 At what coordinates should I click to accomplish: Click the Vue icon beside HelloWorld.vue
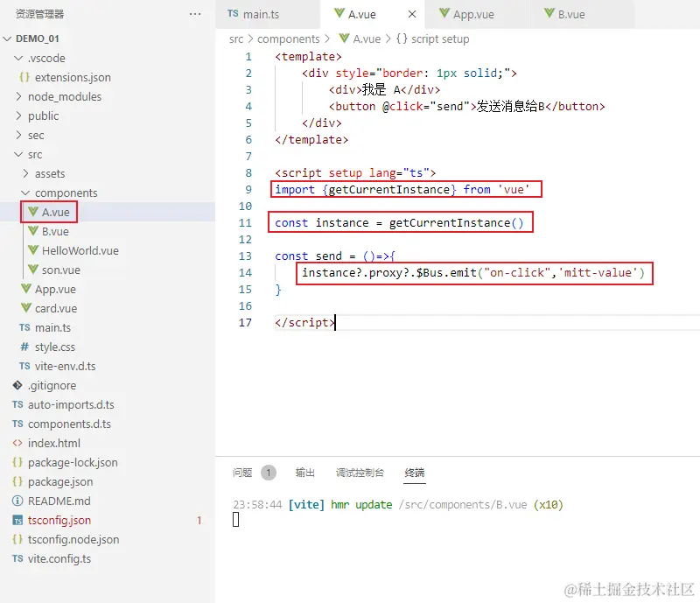pyautogui.click(x=33, y=250)
